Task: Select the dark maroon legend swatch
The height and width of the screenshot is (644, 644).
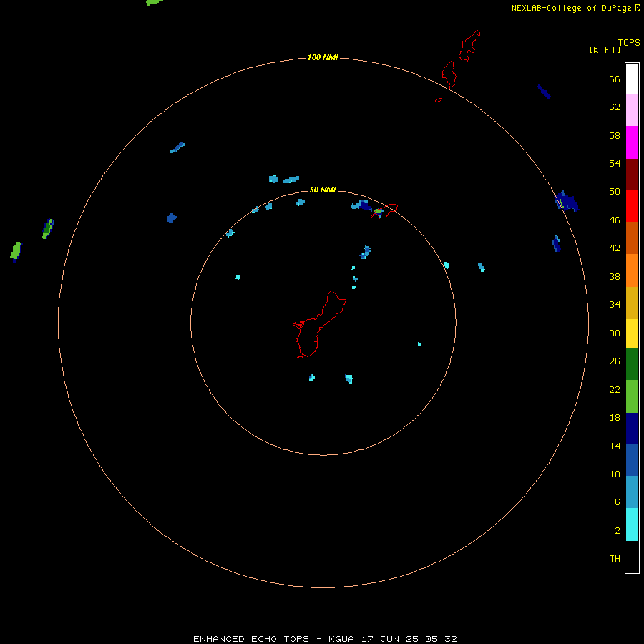Action: point(632,175)
